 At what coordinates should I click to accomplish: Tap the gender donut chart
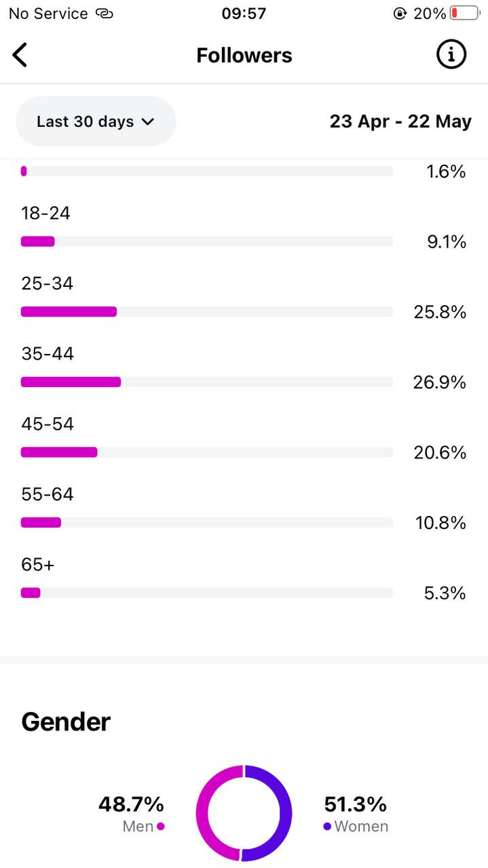[244, 813]
